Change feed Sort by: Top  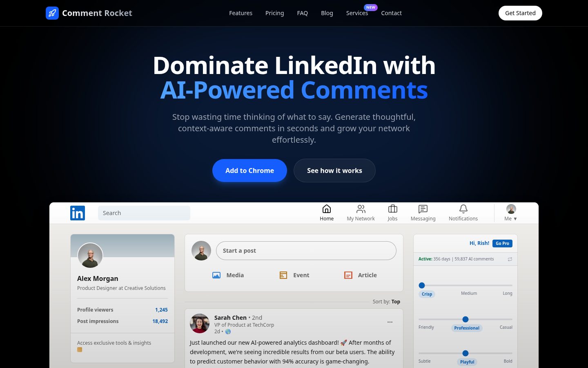386,302
